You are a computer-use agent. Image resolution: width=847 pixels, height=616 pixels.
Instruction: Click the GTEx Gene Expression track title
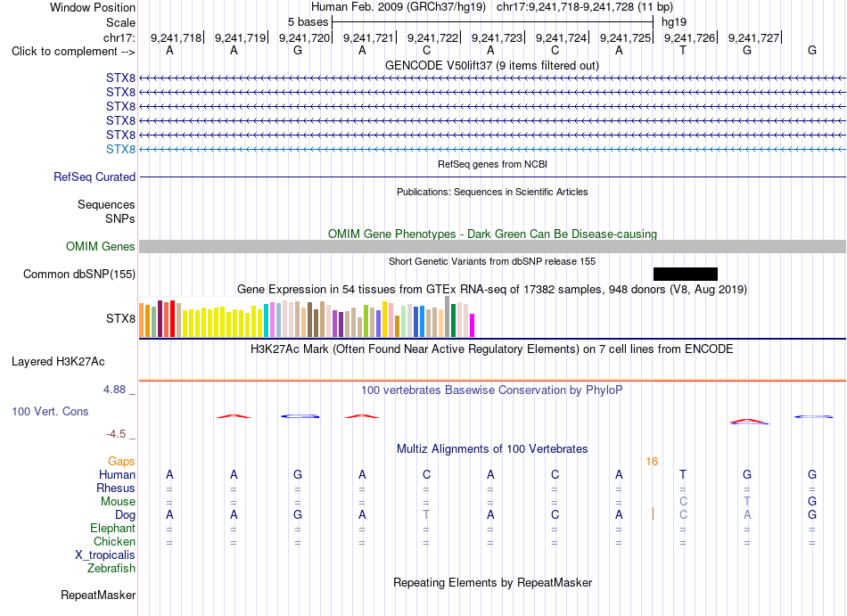point(492,290)
